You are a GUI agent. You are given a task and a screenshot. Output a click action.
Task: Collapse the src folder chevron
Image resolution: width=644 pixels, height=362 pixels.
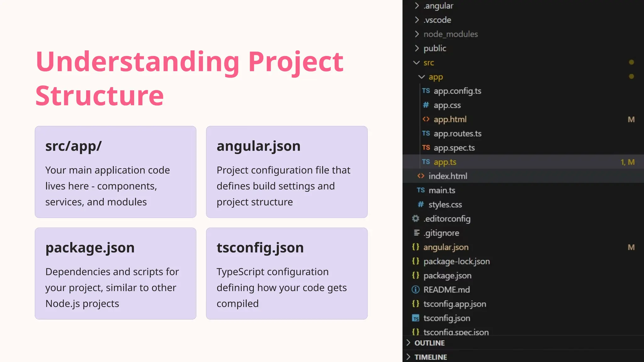(416, 63)
